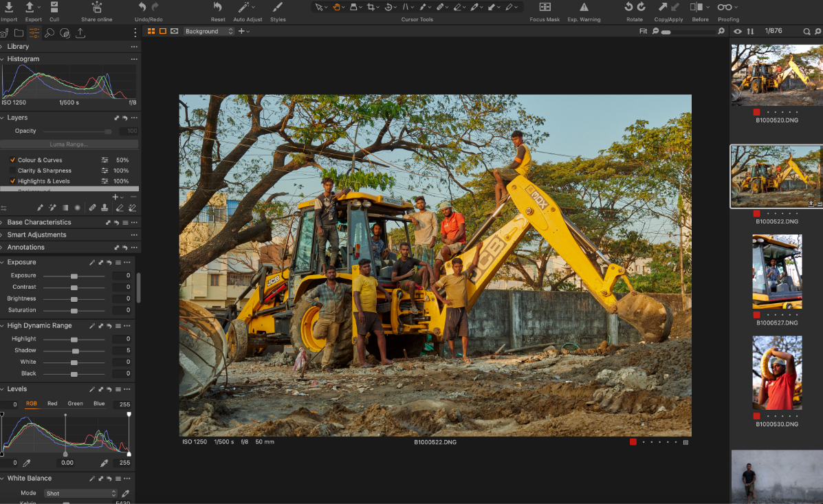Open the browser search magnifier

pos(806,32)
